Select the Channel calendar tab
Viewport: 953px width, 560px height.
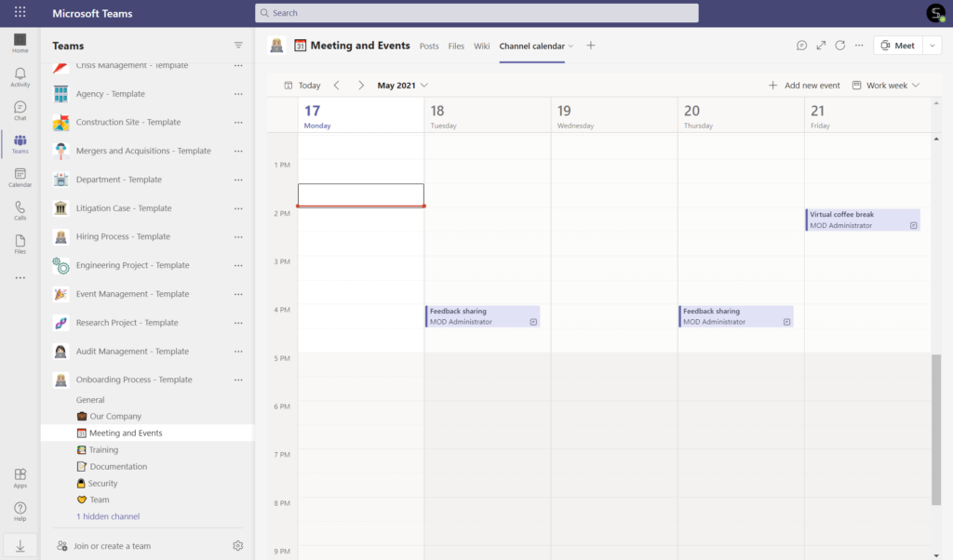click(531, 47)
